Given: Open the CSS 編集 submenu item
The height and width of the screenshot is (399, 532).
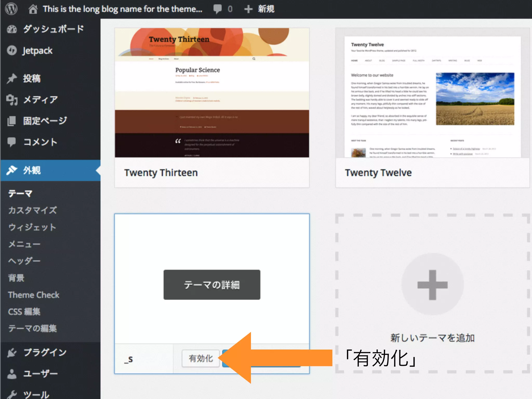Looking at the screenshot, I should coord(24,311).
